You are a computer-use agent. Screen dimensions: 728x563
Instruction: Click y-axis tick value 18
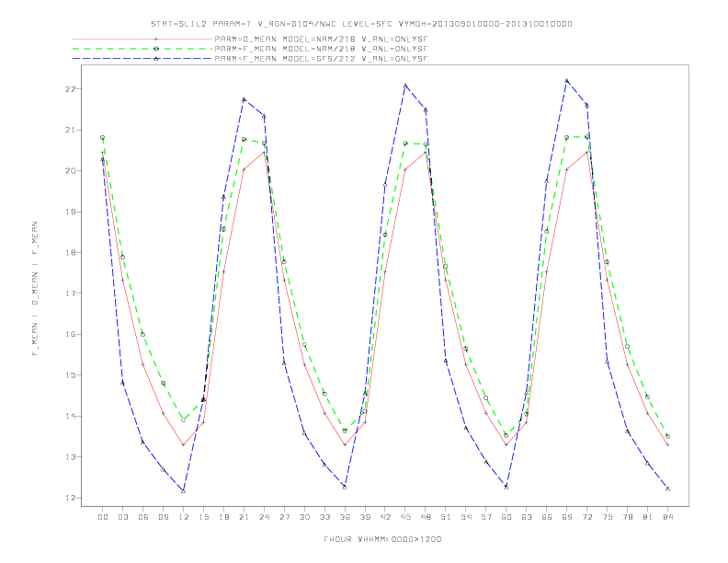click(71, 252)
